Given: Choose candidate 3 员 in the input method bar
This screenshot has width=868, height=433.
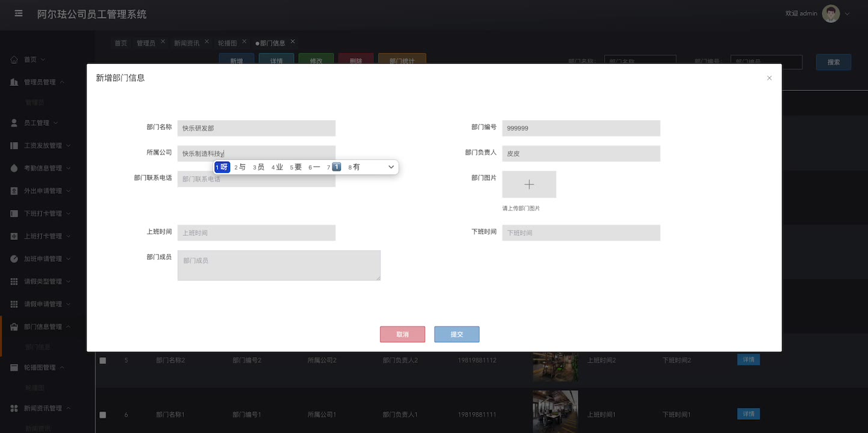Looking at the screenshot, I should pos(258,167).
